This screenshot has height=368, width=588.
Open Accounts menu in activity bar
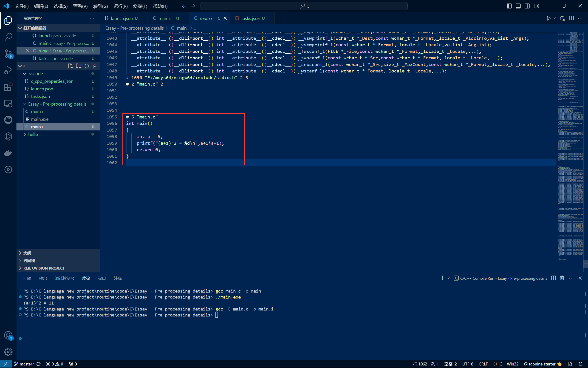pyautogui.click(x=8, y=335)
